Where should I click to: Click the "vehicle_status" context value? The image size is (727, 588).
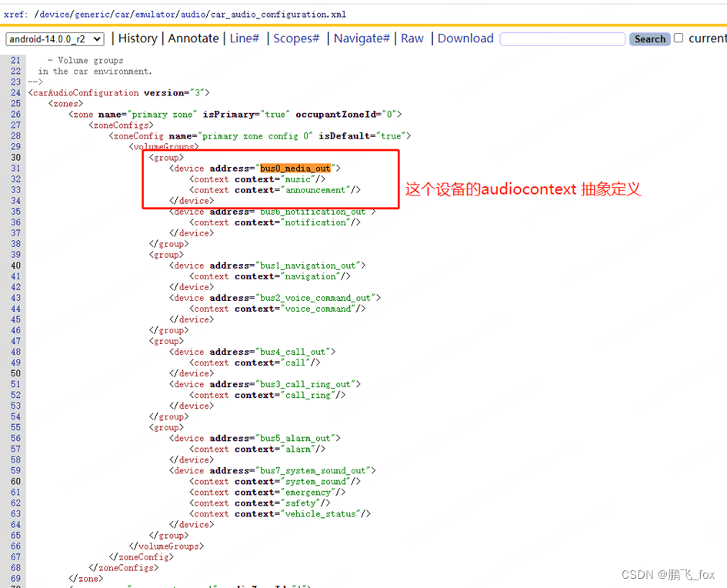coord(320,514)
